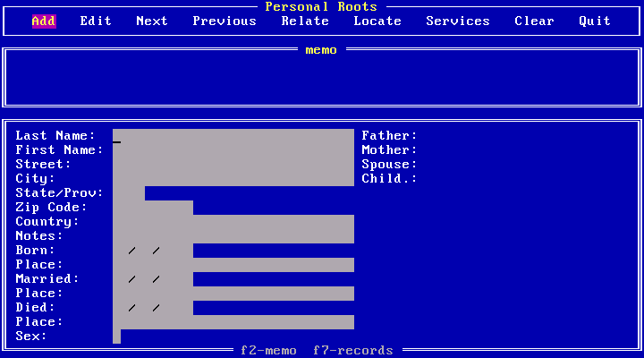Screen dimensions: 644x358
Task: Click the Last Name: label
Action: (55, 136)
